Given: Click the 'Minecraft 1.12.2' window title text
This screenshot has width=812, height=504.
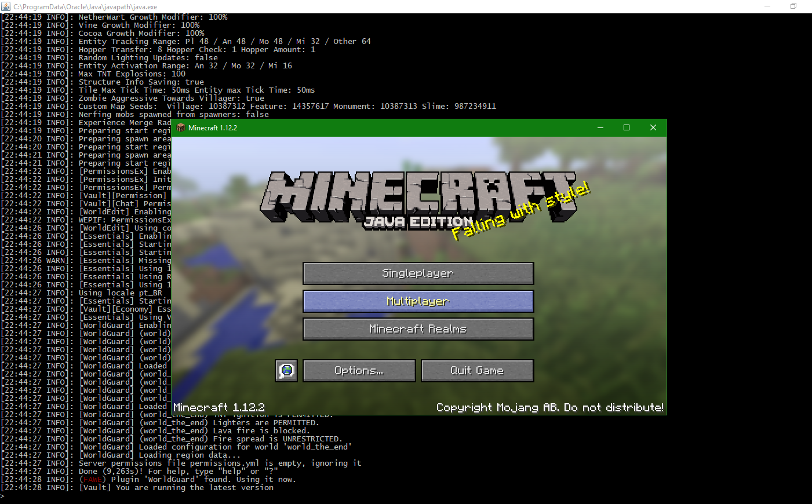Looking at the screenshot, I should point(213,128).
